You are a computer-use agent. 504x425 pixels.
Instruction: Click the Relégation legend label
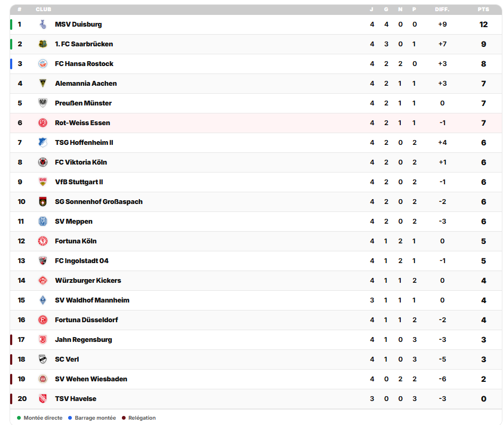pyautogui.click(x=142, y=418)
